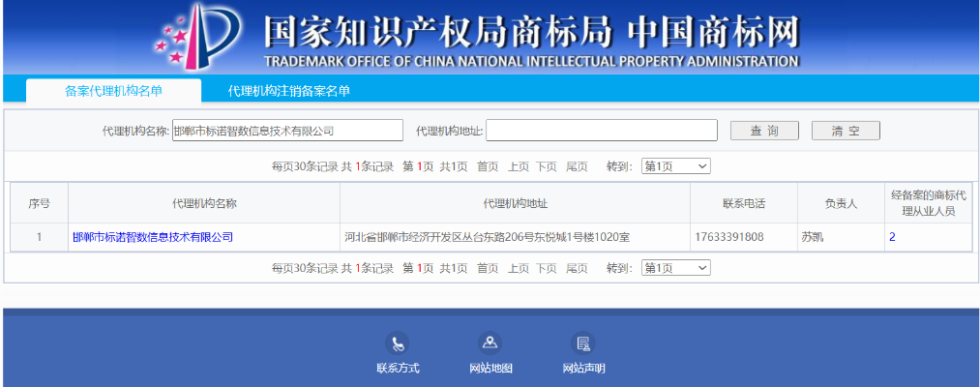
Task: Click the trademark office logo emblem
Action: [x=197, y=36]
